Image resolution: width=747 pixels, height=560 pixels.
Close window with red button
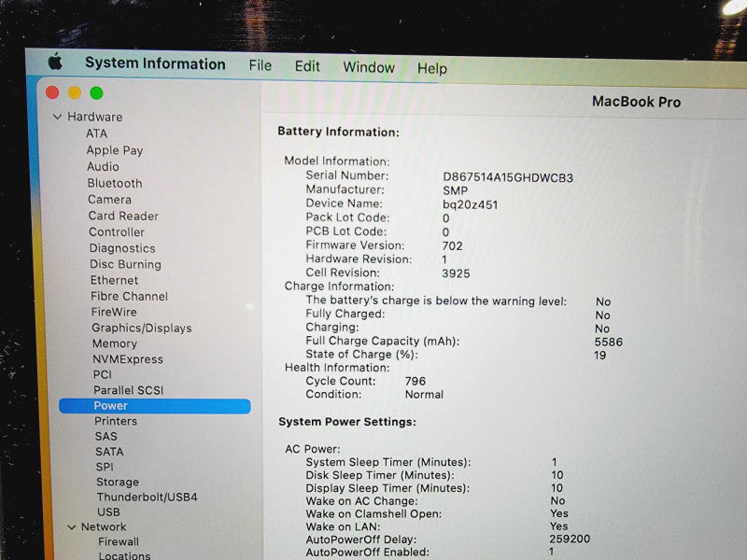coord(52,92)
